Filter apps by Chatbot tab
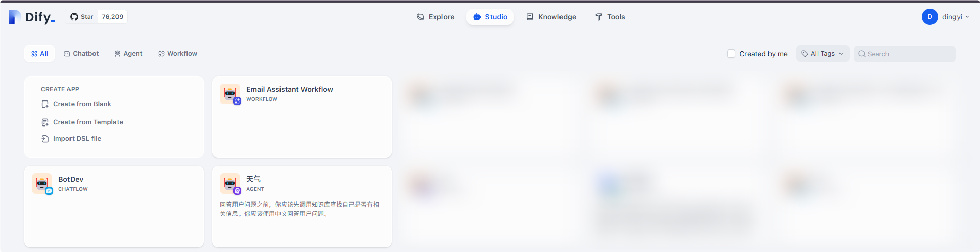This screenshot has height=252, width=980. click(81, 54)
